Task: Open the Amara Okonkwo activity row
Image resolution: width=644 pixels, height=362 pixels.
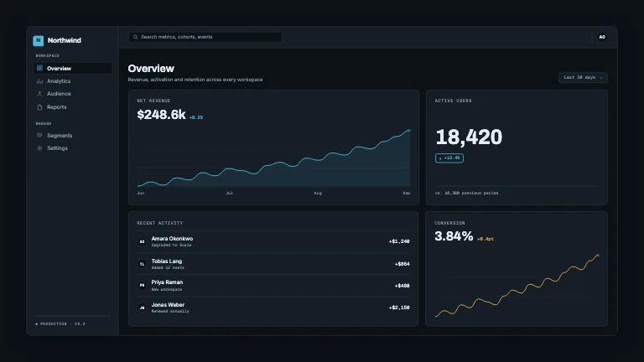Action: (273, 241)
